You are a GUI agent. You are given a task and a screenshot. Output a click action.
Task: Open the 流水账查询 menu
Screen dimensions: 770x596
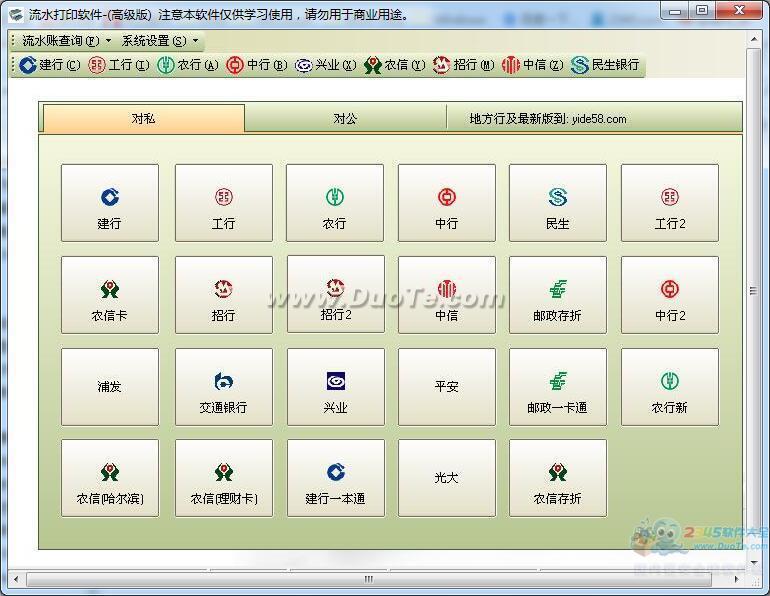coord(66,41)
